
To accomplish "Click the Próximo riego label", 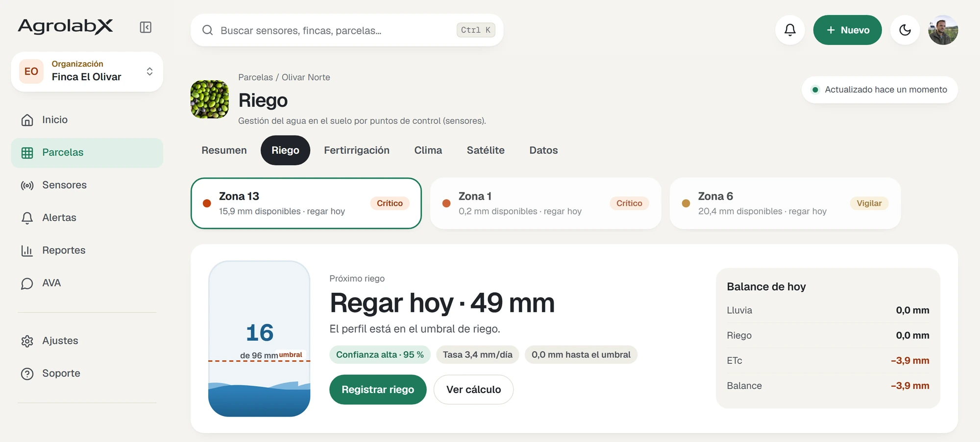I will point(357,279).
